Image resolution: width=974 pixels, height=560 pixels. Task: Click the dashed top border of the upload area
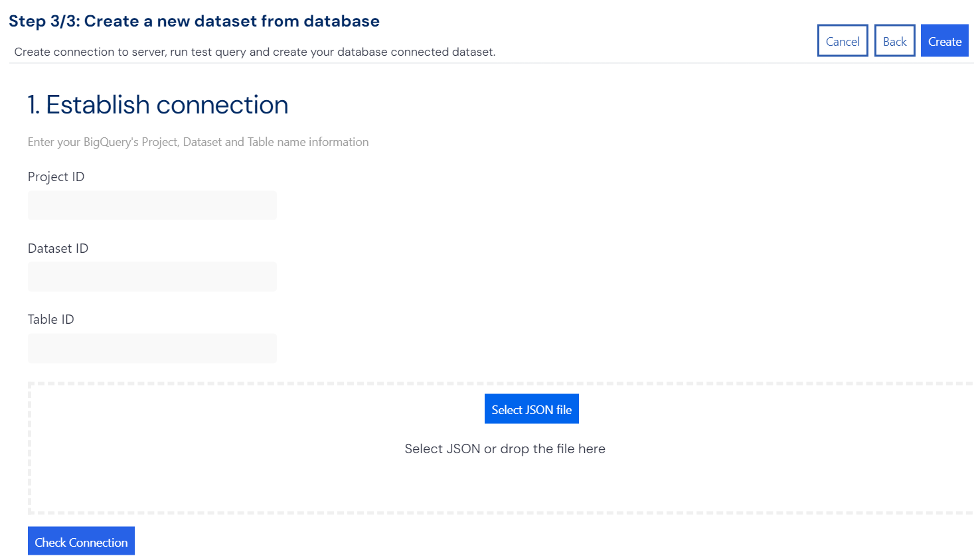click(266, 384)
